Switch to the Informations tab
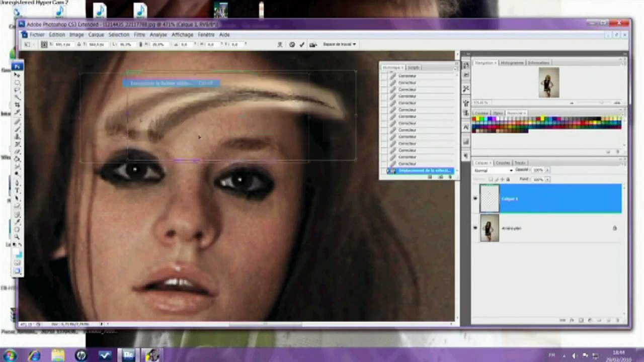This screenshot has height=362, width=644. click(538, 63)
